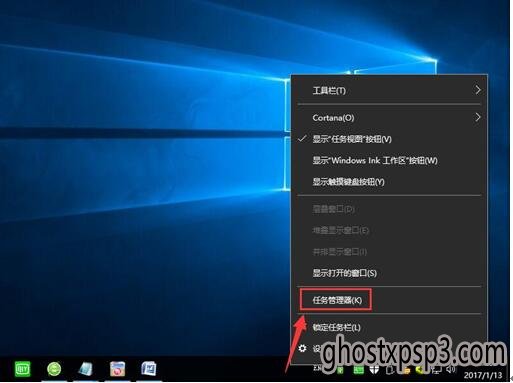513x383 pixels.
Task: Enable 显示触摸键盘按钮(Y)
Action: coord(389,182)
